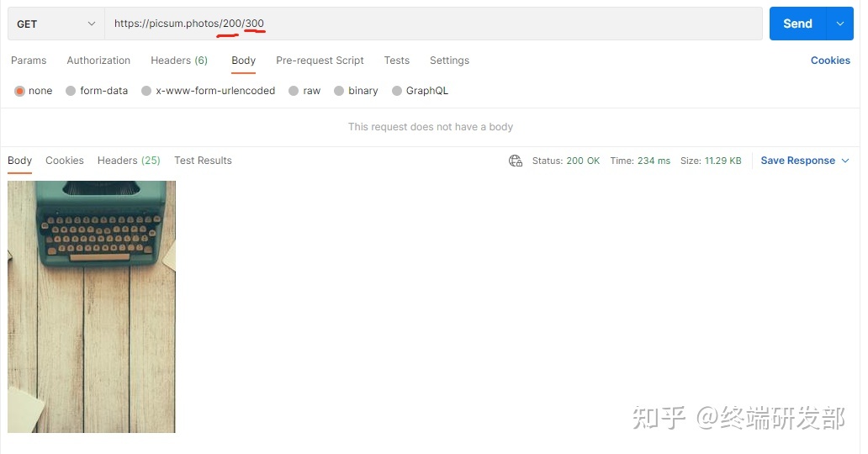The width and height of the screenshot is (868, 454).
Task: Click the Status: 200 OK text
Action: pos(566,161)
